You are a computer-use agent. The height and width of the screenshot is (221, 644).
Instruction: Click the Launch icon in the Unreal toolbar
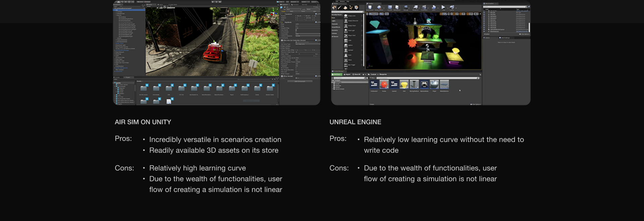tap(452, 7)
